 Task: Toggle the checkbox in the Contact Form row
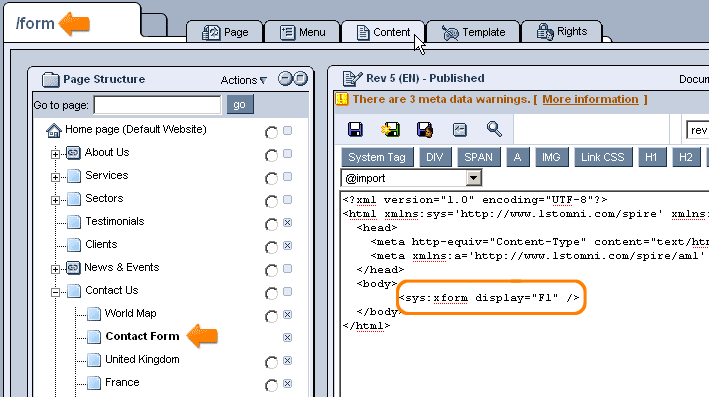[x=288, y=337]
